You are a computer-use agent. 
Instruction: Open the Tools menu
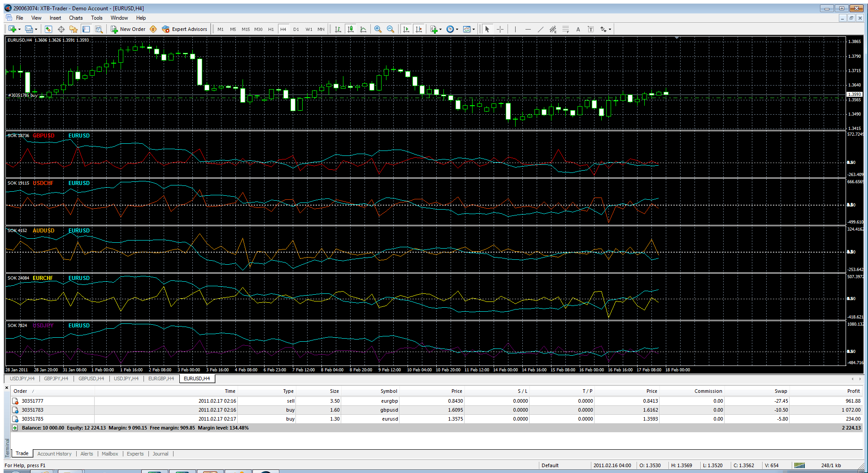pyautogui.click(x=97, y=18)
